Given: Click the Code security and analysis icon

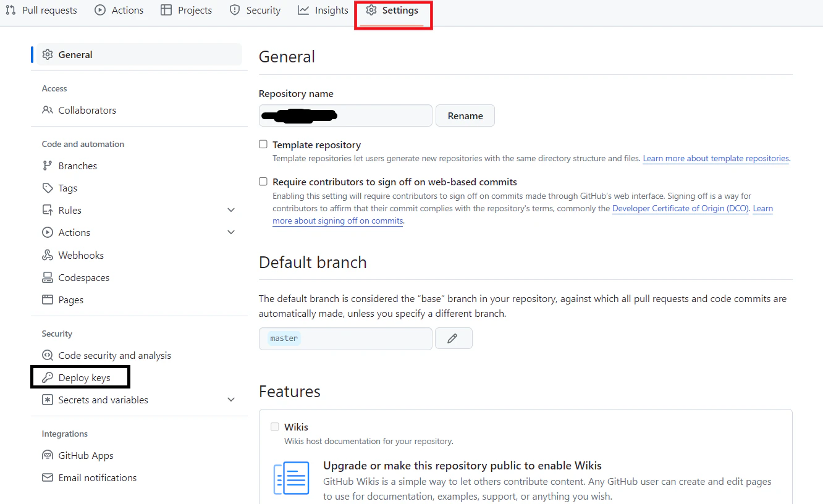Looking at the screenshot, I should (48, 355).
